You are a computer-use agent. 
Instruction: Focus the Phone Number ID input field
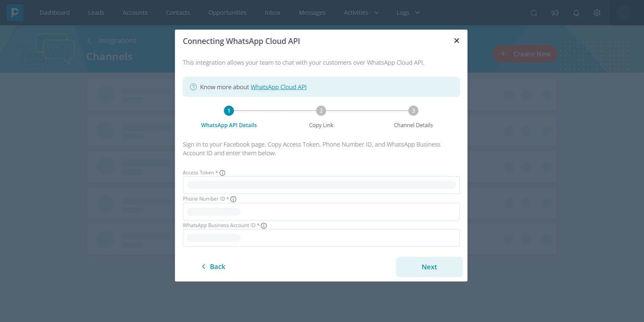[321, 212]
